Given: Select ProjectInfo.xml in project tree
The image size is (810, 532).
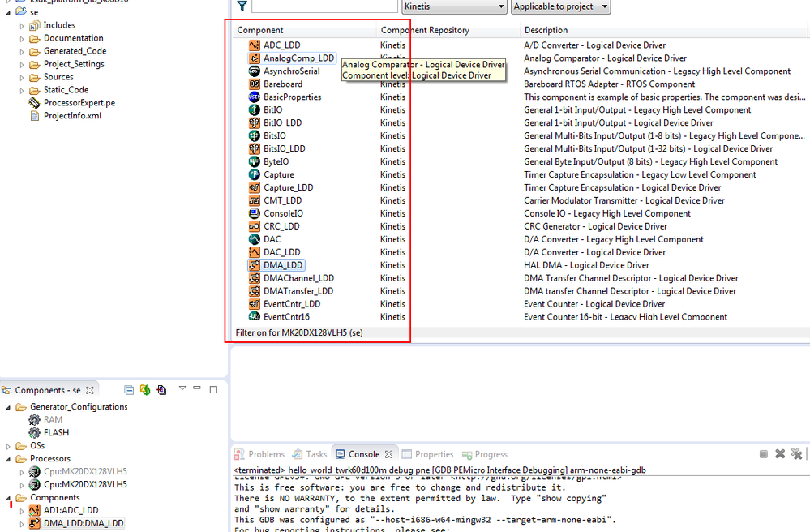Looking at the screenshot, I should click(x=72, y=116).
